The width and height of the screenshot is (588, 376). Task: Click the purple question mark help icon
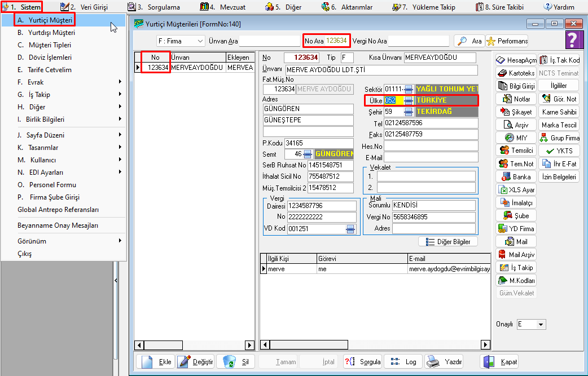coord(573,41)
